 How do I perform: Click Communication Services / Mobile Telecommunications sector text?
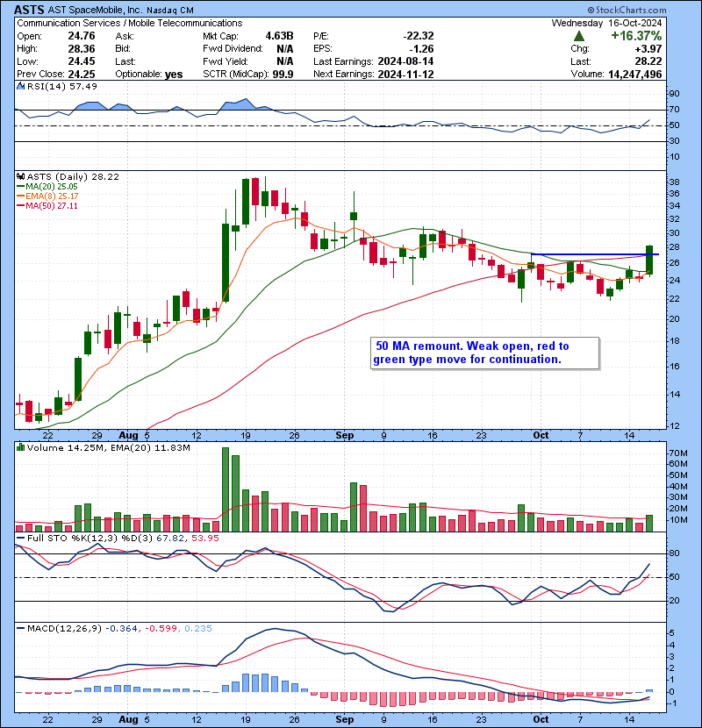point(130,23)
